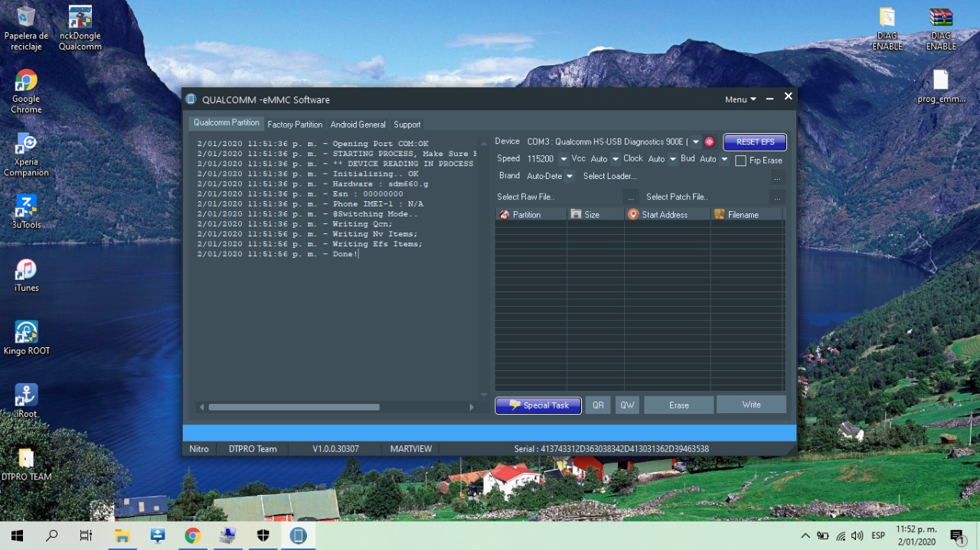The width and height of the screenshot is (980, 550).
Task: Open Task View in taskbar
Action: [86, 535]
